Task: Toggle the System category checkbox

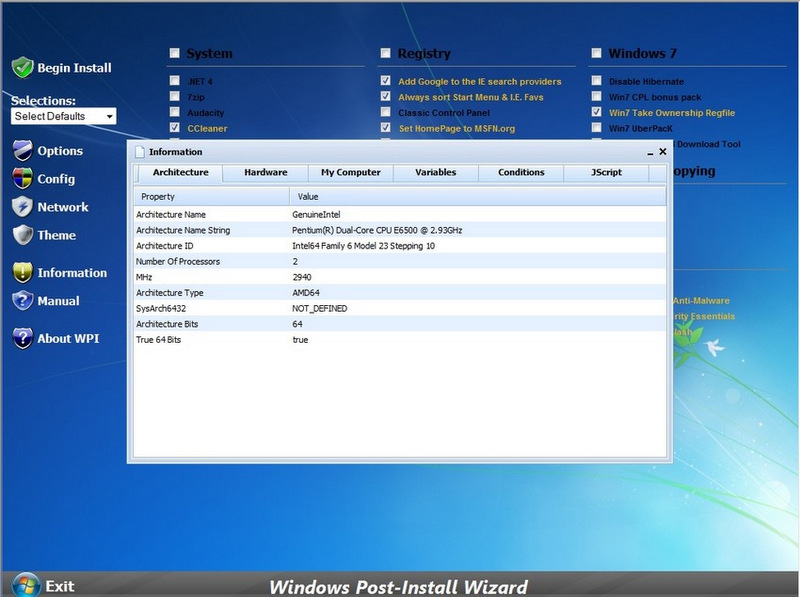Action: pos(174,53)
